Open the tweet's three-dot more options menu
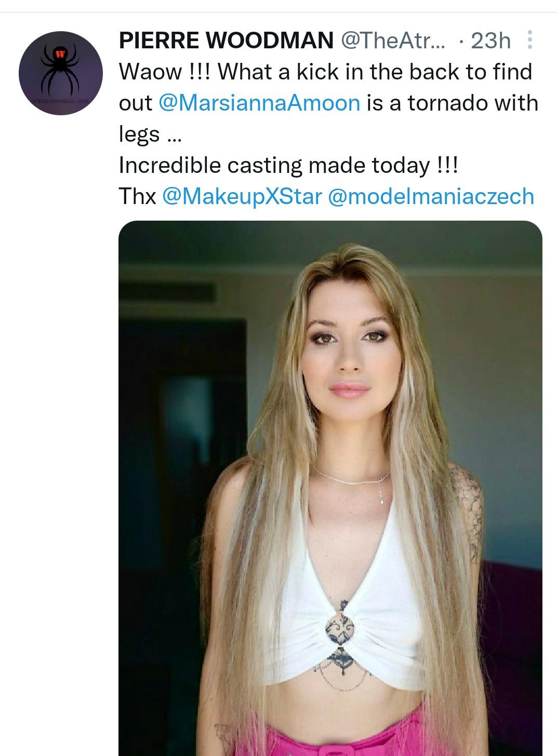557x756 pixels. pyautogui.click(x=529, y=40)
